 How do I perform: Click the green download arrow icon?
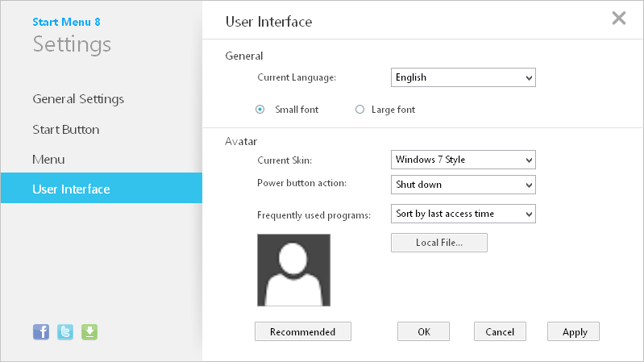[89, 331]
